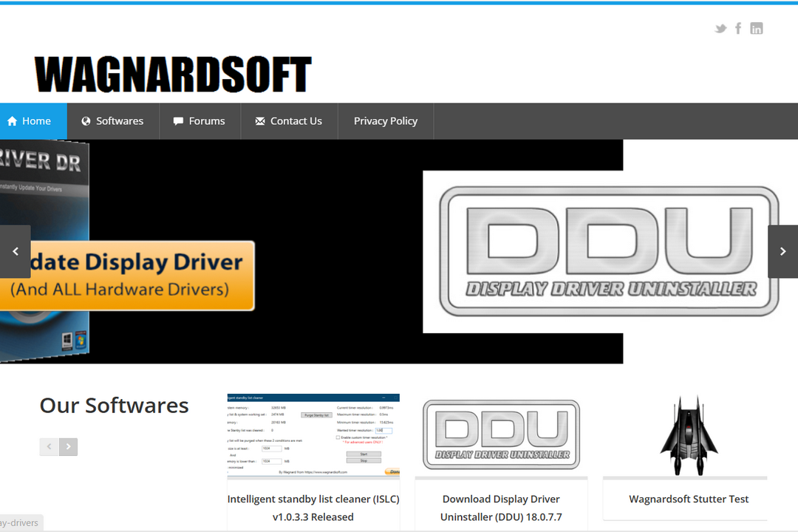This screenshot has height=532, width=798.
Task: Open the Twitter social icon
Action: (720, 28)
